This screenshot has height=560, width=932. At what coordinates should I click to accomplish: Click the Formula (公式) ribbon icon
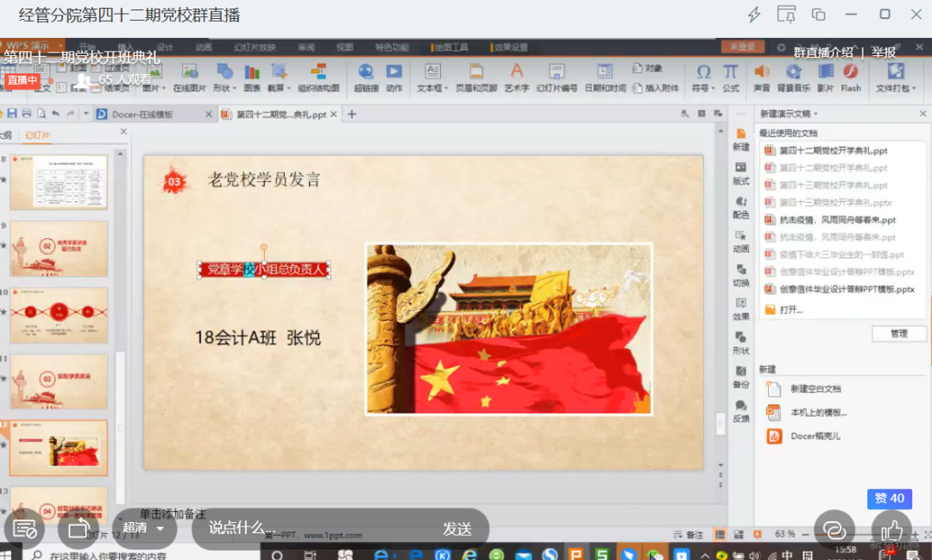[730, 77]
